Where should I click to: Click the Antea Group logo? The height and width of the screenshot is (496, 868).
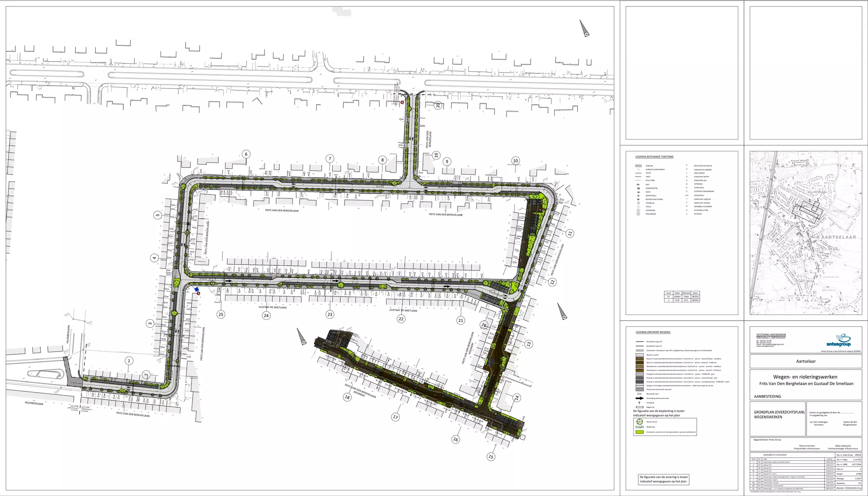pyautogui.click(x=839, y=340)
